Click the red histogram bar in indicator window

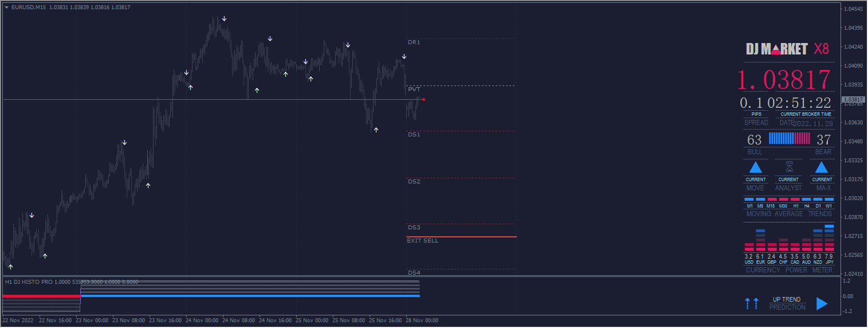click(x=42, y=296)
